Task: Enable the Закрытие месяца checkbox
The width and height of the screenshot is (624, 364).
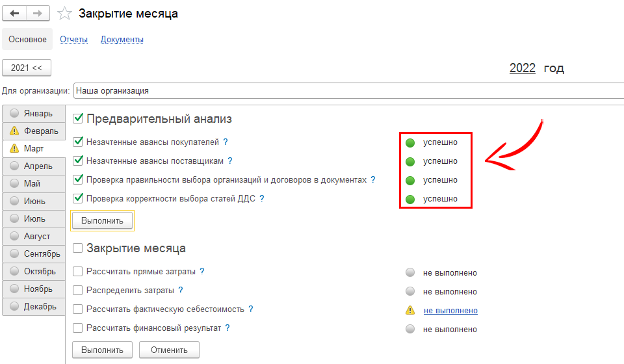Action: (x=79, y=248)
